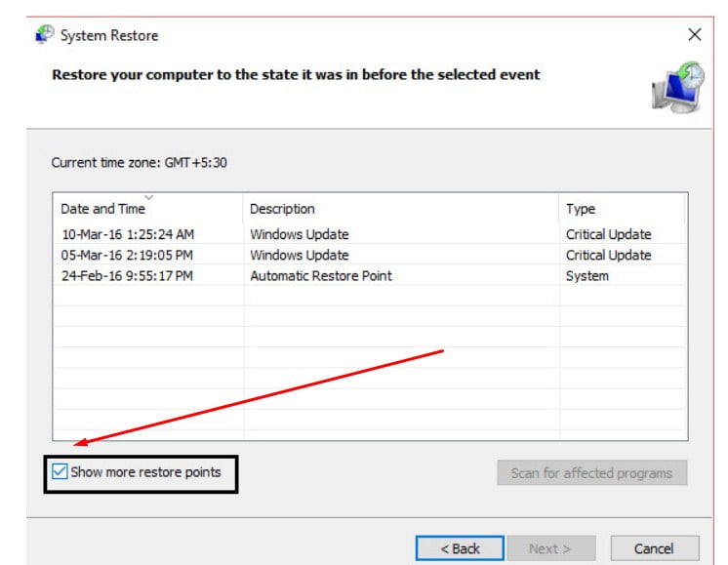
Task: Click the Show more restore points label
Action: (x=145, y=472)
